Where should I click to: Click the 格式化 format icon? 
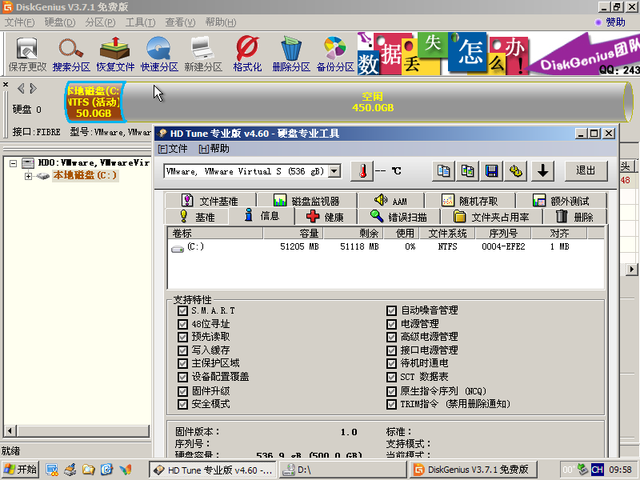point(247,54)
